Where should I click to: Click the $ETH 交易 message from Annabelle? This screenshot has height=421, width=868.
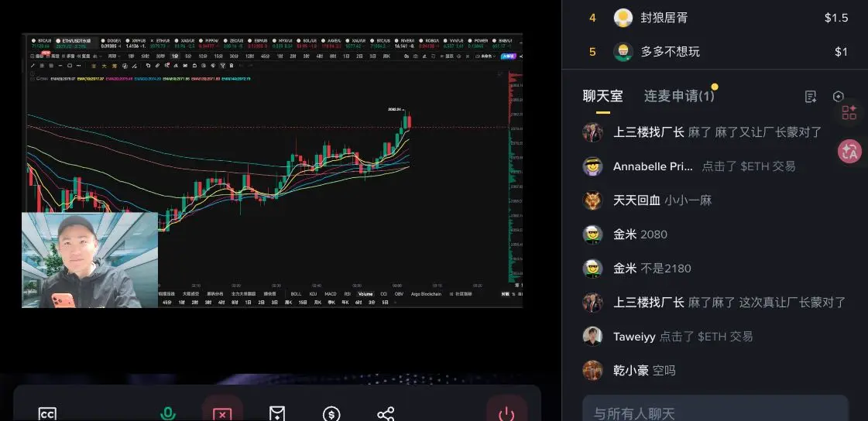749,166
